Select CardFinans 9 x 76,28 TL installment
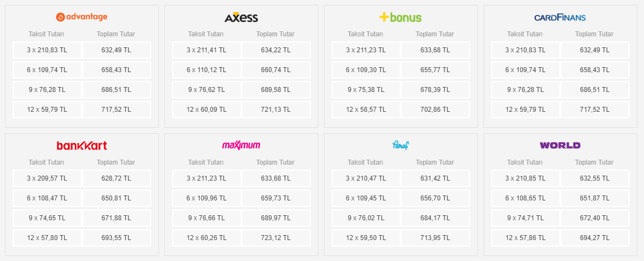 tap(525, 90)
